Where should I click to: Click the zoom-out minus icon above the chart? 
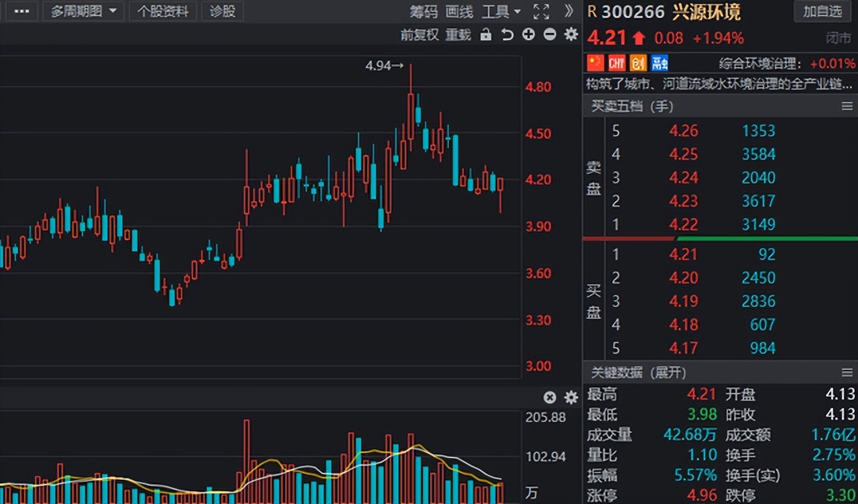click(x=550, y=34)
